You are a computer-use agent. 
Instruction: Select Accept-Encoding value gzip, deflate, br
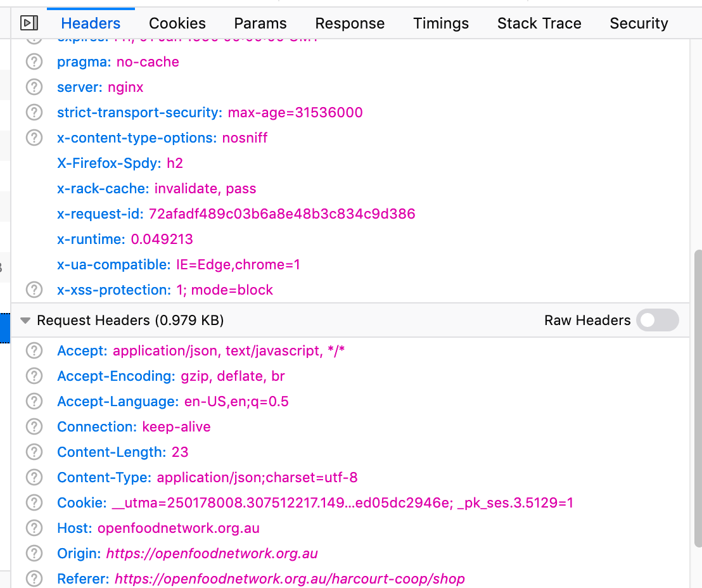[x=233, y=376]
